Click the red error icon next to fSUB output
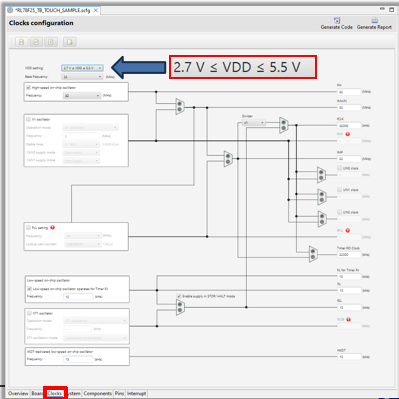Image resolution: width=399 pixels, height=399 pixels. coord(348,319)
